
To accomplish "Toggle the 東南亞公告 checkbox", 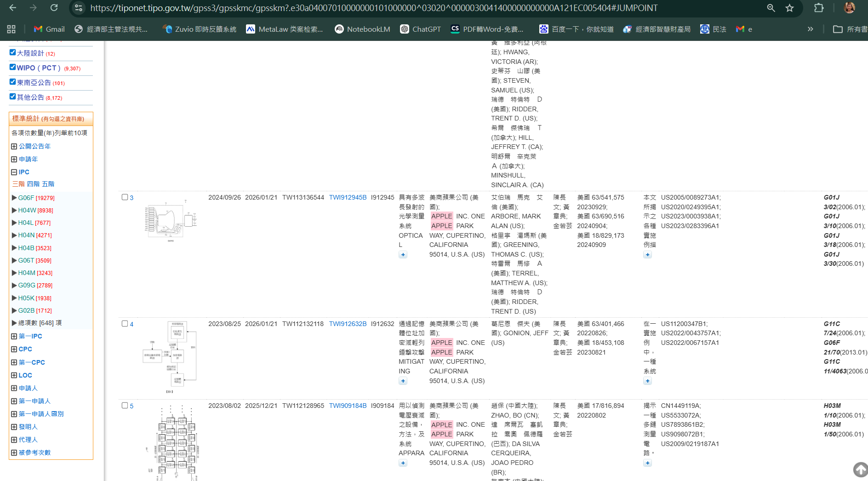I will click(13, 82).
